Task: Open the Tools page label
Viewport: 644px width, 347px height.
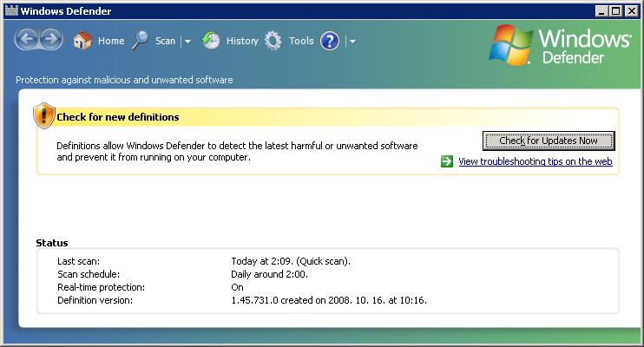Action: [301, 41]
